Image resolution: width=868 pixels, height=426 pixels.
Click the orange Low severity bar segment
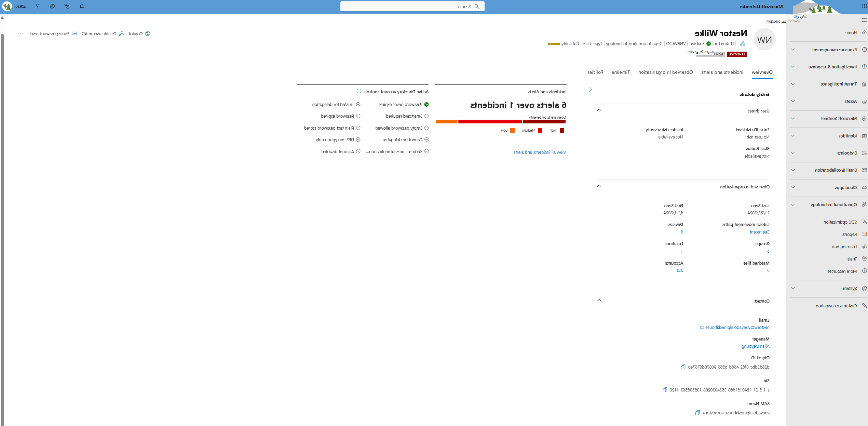pyautogui.click(x=447, y=121)
